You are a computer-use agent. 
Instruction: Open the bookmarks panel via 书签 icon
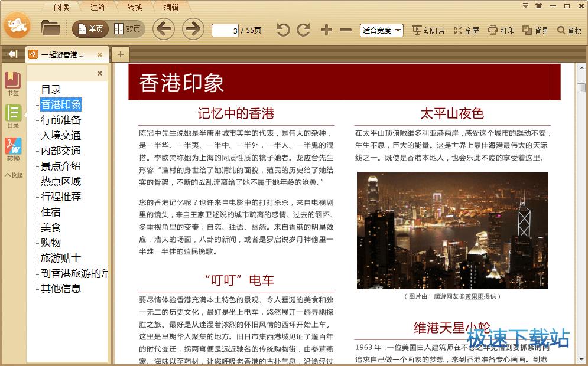tap(12, 81)
